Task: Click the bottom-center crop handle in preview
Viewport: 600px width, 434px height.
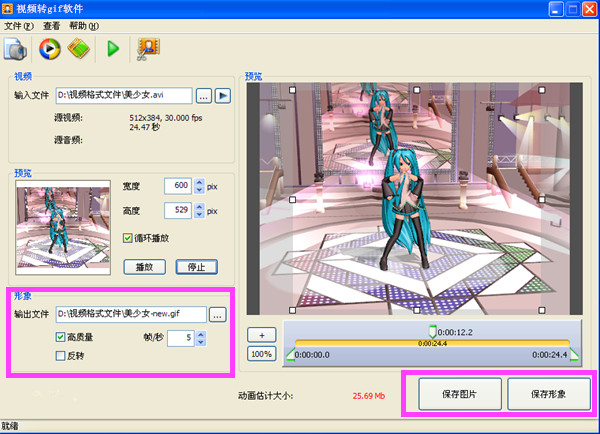Action: click(417, 310)
